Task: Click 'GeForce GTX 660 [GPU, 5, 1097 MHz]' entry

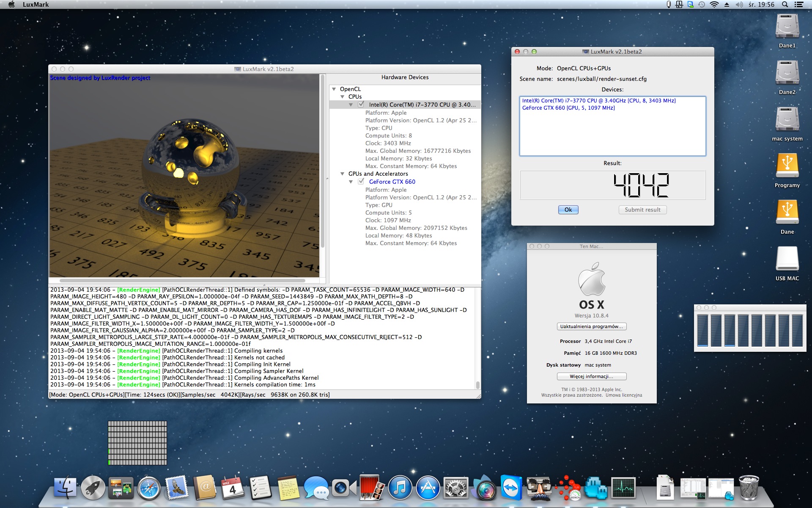Action: click(568, 108)
